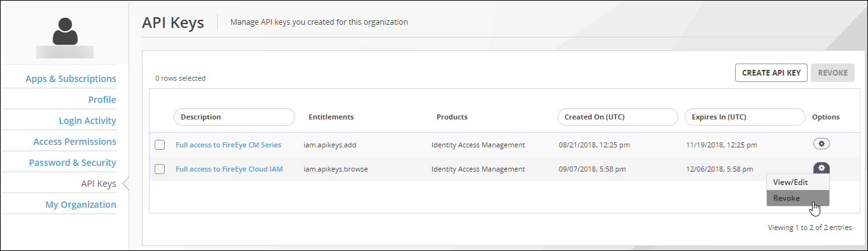868x251 pixels.
Task: Click iam.apikeys.browse entitlement cell
Action: coord(335,169)
